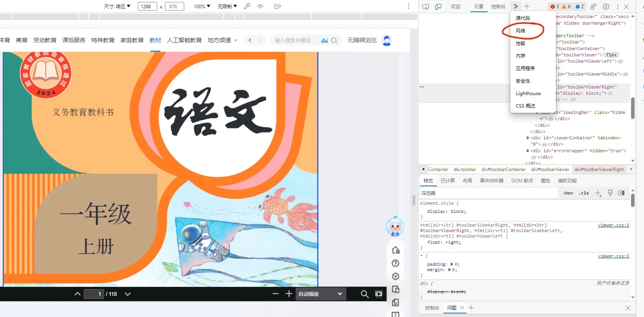Expand the 地方频道 dropdown
The width and height of the screenshot is (644, 317).
222,40
